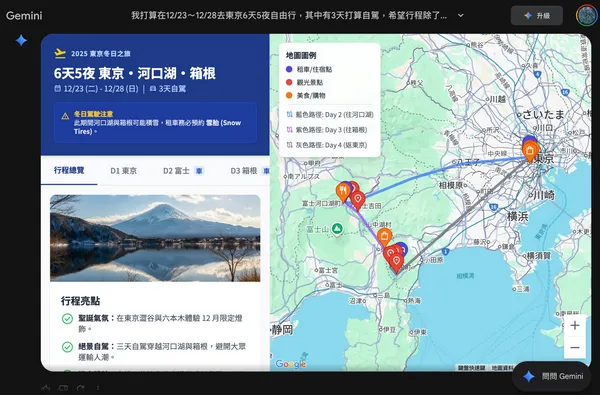The image size is (600, 395).
Task: Click the さいたま label on the map
Action: [x=543, y=114]
